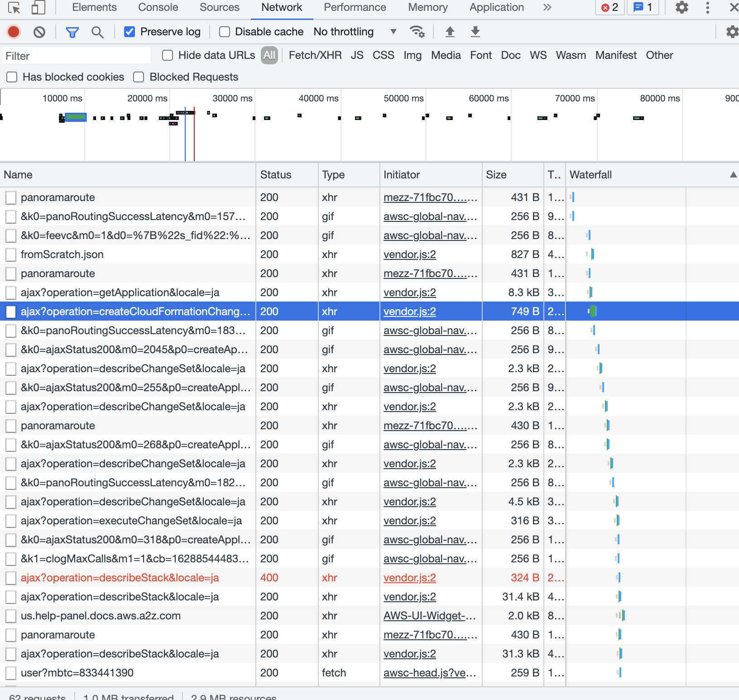Switch to the Elements tab
This screenshot has height=700, width=739.
click(94, 7)
